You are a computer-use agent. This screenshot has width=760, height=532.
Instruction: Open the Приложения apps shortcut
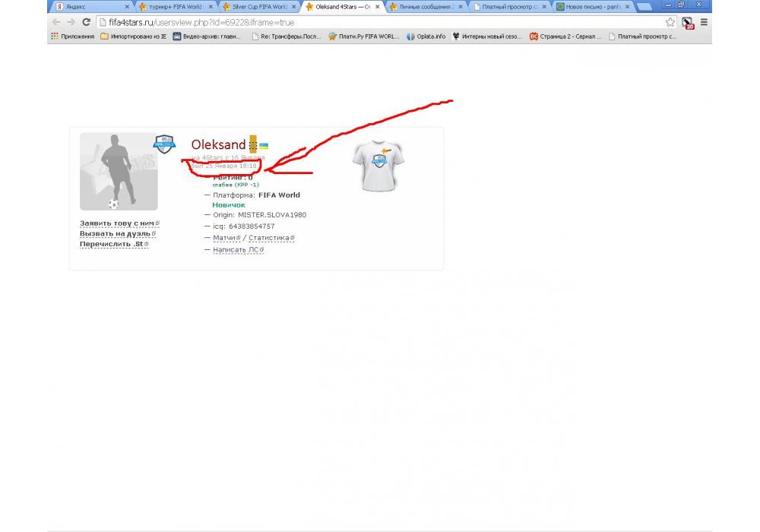(72, 36)
